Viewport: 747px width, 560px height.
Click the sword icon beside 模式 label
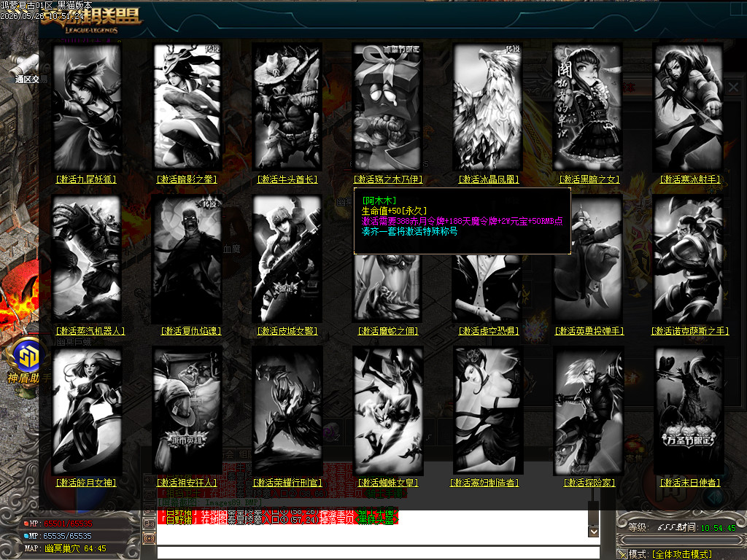pos(622,554)
